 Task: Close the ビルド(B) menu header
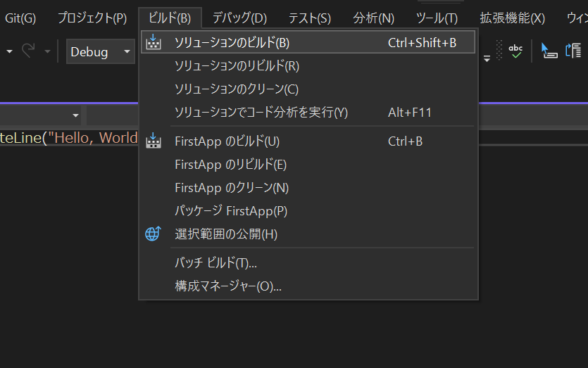coord(170,18)
